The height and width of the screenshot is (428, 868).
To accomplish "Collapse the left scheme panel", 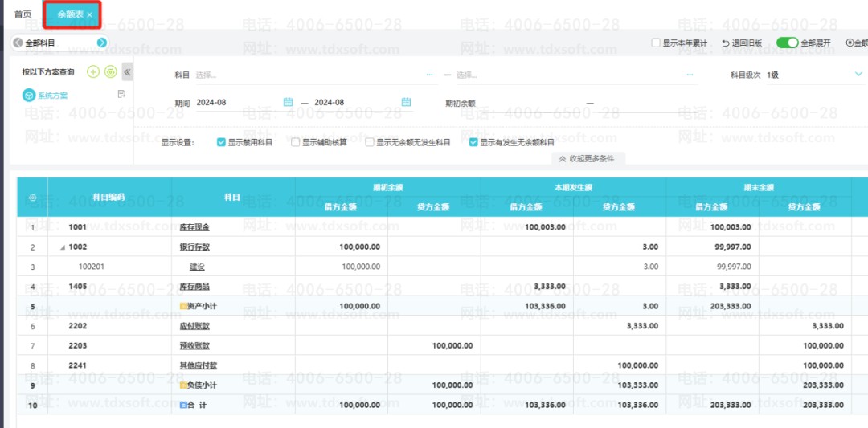I will coord(127,72).
